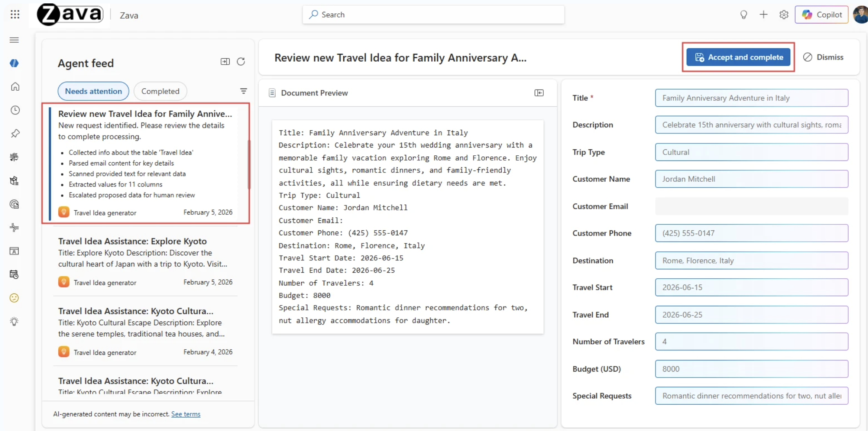Image resolution: width=868 pixels, height=431 pixels.
Task: Open Pinned items in the sidebar
Action: click(x=15, y=133)
